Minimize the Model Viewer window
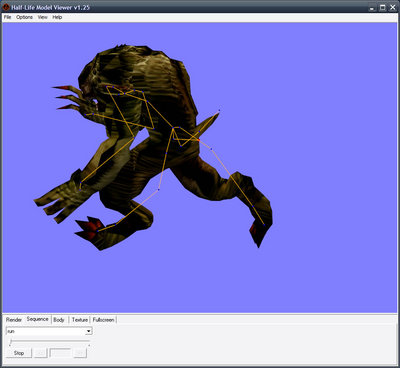 click(373, 7)
